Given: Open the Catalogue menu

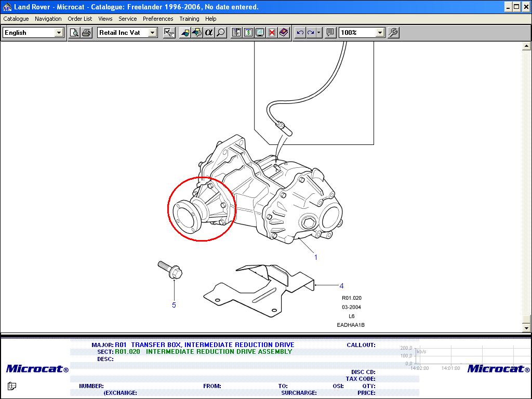Looking at the screenshot, I should (x=16, y=19).
